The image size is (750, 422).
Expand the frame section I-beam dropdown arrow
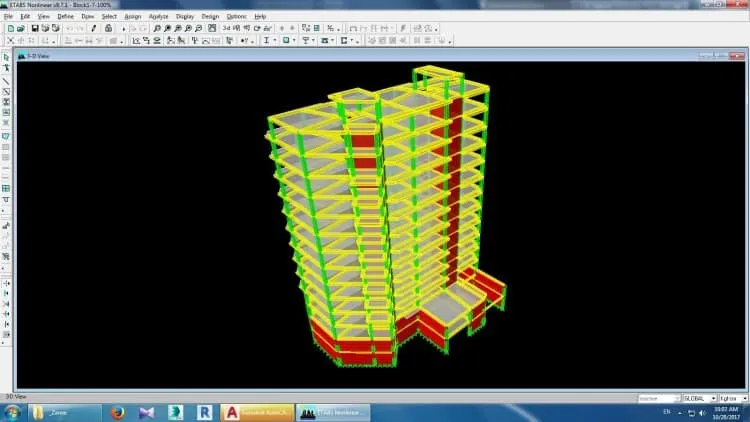pos(275,41)
